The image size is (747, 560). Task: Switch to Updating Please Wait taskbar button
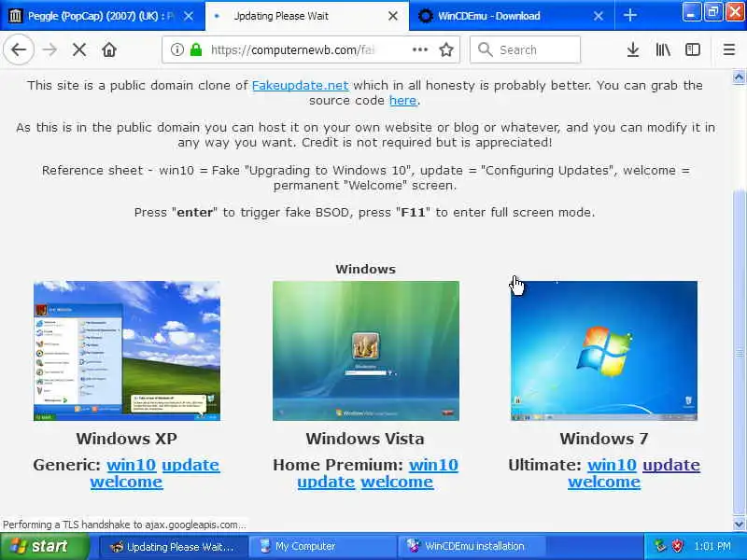point(174,547)
